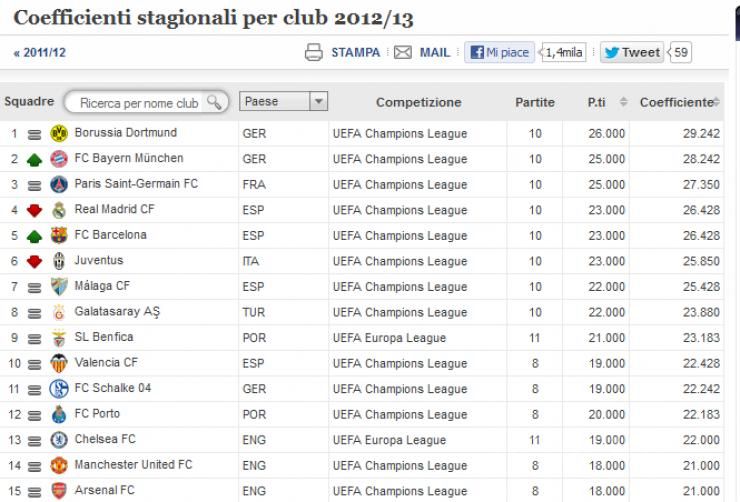
Task: Focus the Ricerca per nome club field
Action: [x=139, y=102]
